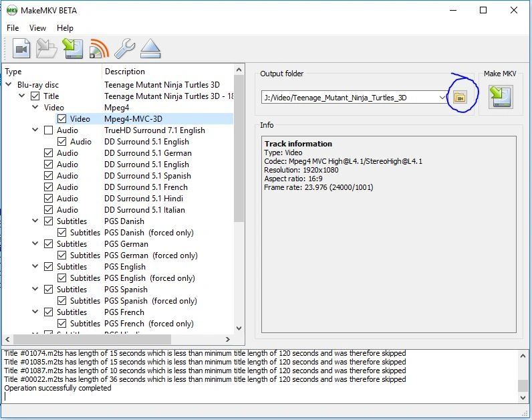532x420 pixels.
Task: Click 'Frame rate: 23.976' info text
Action: click(x=319, y=187)
